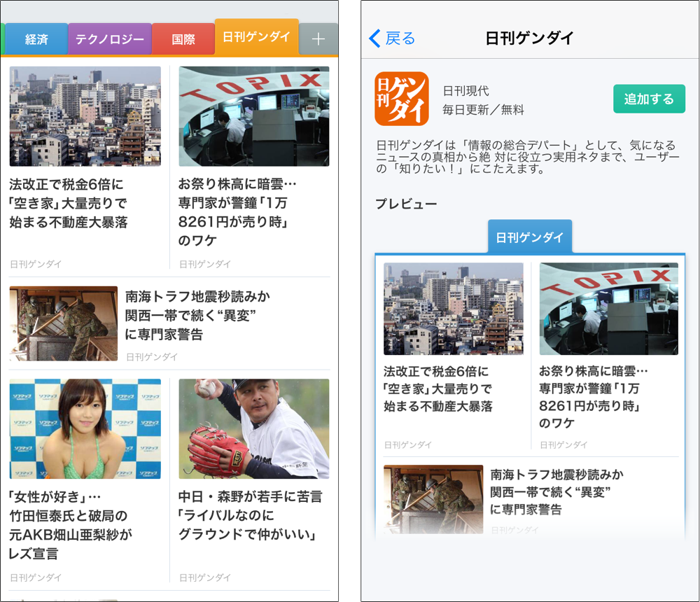Switch to the 経済 tab
This screenshot has height=602, width=700.
pyautogui.click(x=36, y=39)
